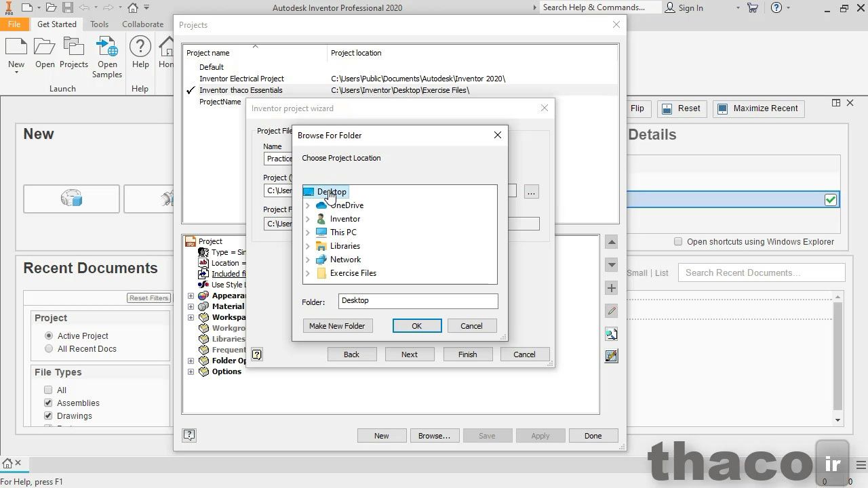Open Projects from the Launch ribbon panel
This screenshot has width=868, height=488.
pos(74,53)
